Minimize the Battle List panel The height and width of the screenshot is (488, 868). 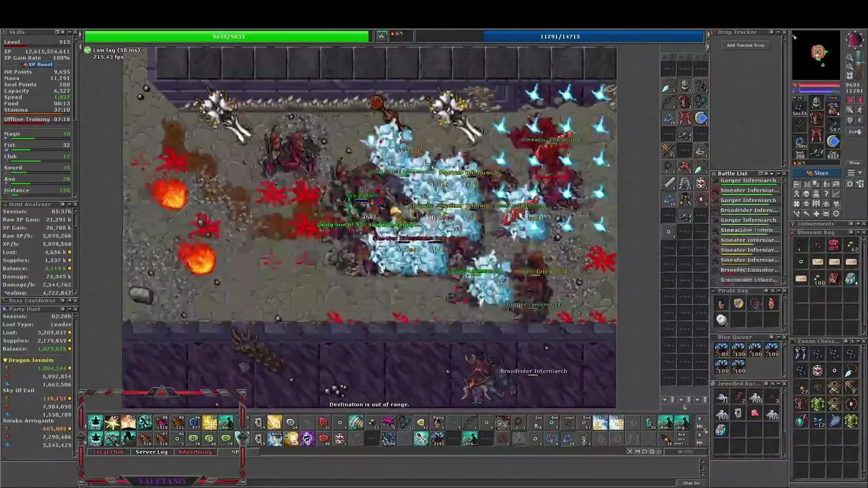pyautogui.click(x=778, y=174)
